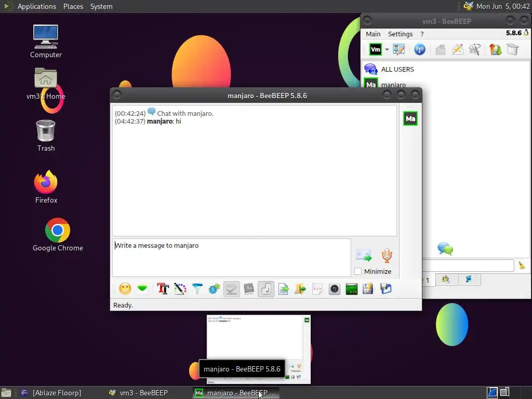Screen dimensions: 532x399
Task: Click the show desktop icon in bottom-left panel
Action: [6, 393]
